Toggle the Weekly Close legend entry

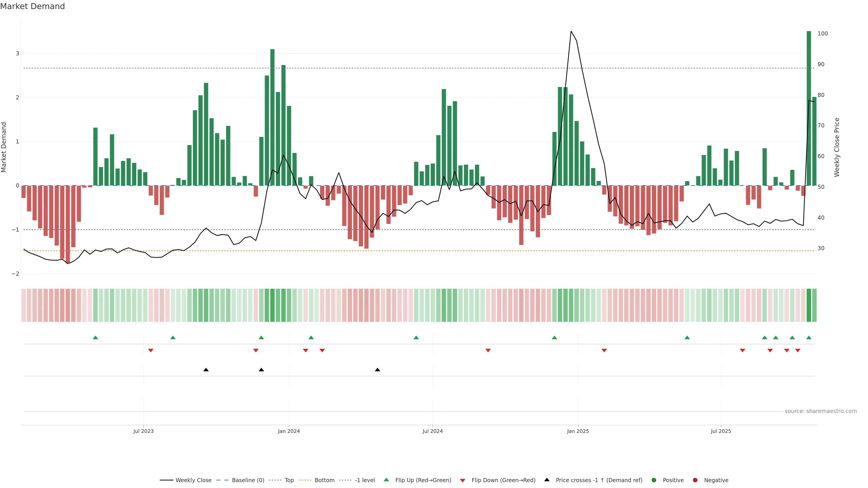click(193, 480)
